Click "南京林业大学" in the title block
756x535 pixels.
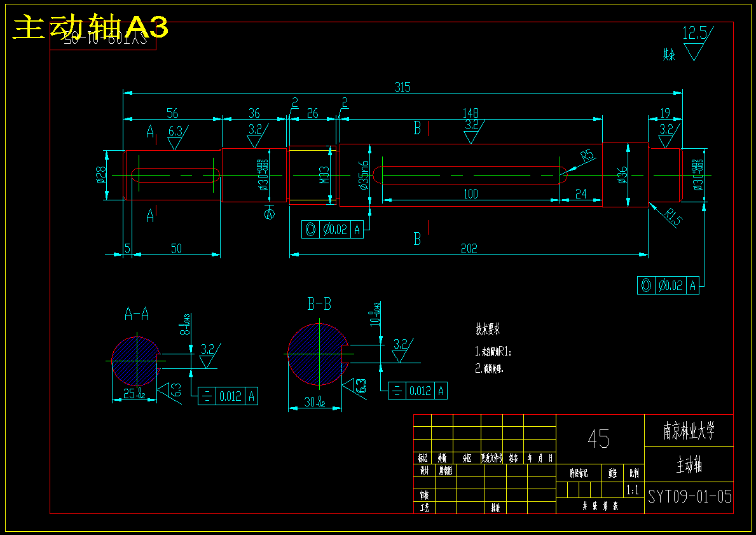[x=689, y=430]
